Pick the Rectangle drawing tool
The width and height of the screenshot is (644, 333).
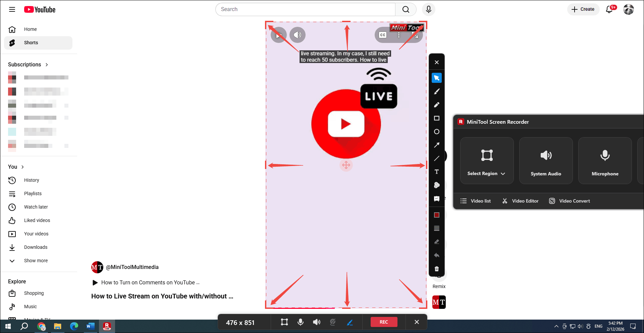coord(437,118)
